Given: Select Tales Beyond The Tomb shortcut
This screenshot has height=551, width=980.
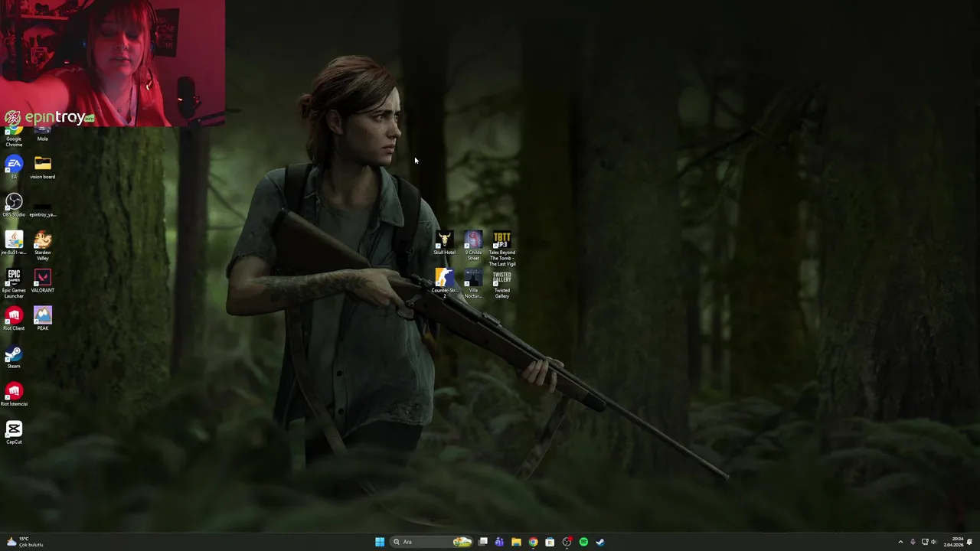Looking at the screenshot, I should (x=502, y=249).
